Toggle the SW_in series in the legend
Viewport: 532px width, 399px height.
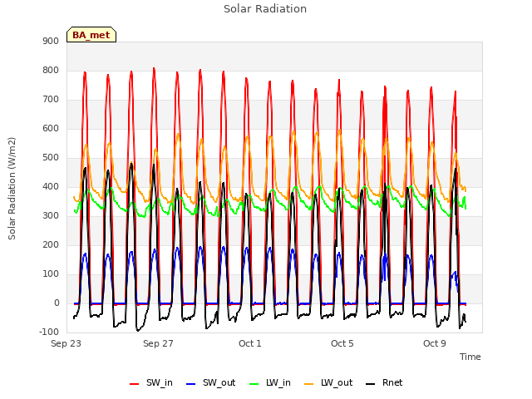coord(151,382)
